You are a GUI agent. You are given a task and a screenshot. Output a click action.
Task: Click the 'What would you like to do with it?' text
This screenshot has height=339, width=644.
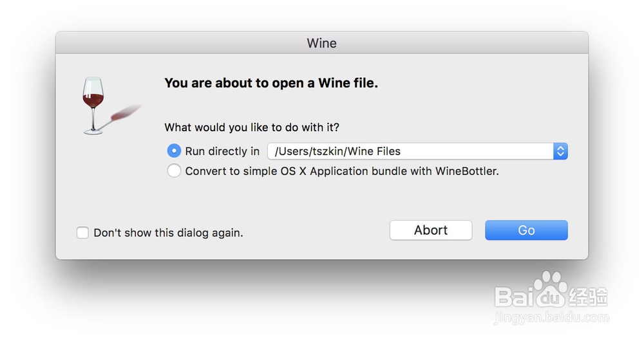point(252,127)
